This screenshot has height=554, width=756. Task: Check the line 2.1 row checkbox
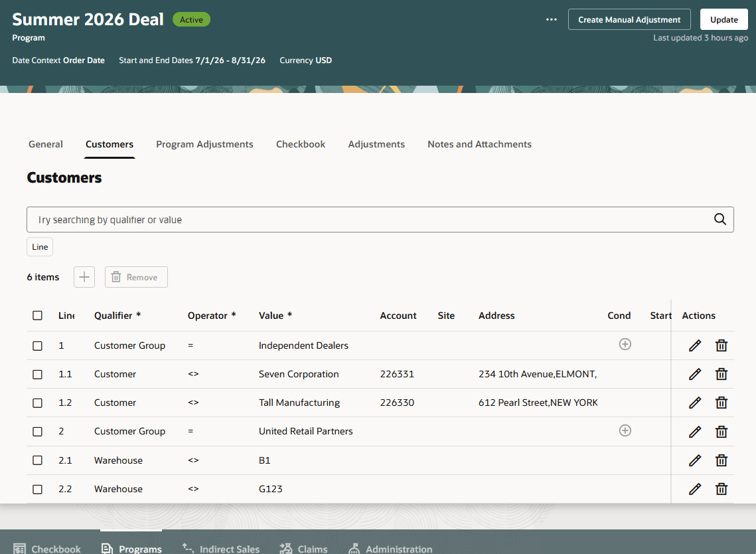(x=38, y=460)
